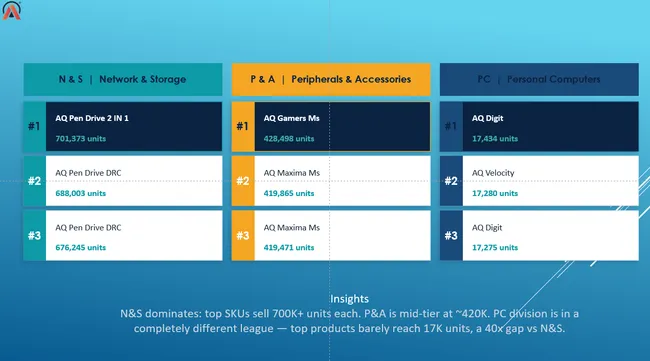Viewport: 650px width, 361px height.
Task: Click the #3 badge in Personal Computers column
Action: coord(451,235)
